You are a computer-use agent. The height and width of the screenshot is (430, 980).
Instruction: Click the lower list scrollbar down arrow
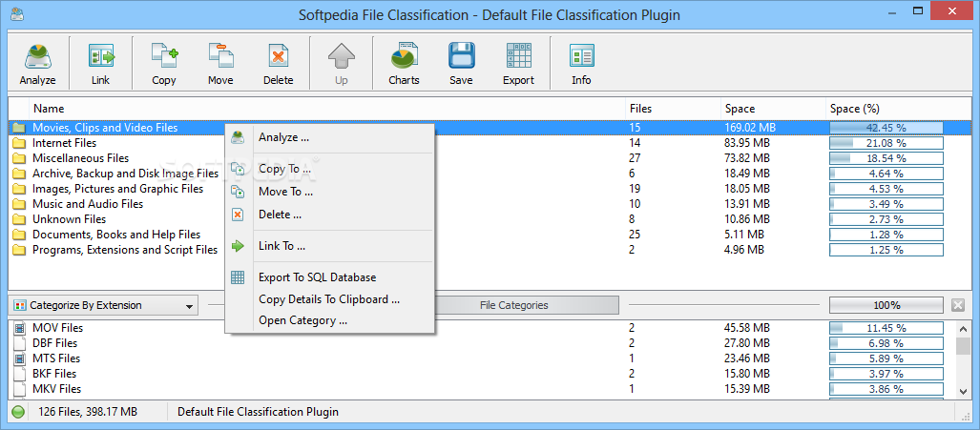pos(963,391)
